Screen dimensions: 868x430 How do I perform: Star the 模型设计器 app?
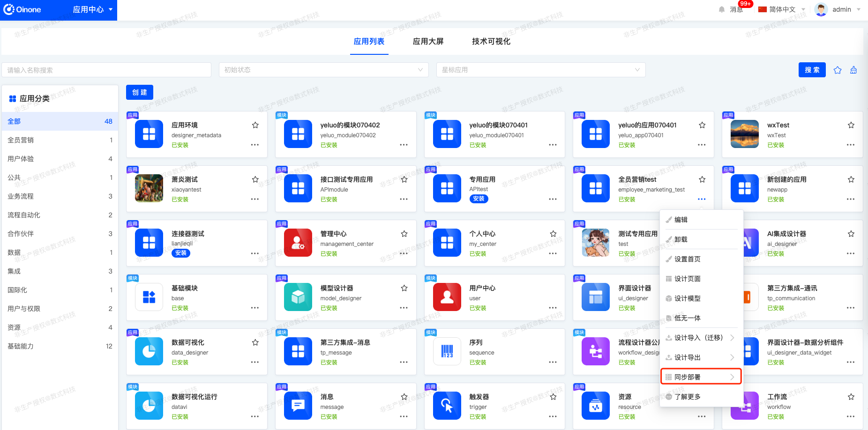(x=404, y=288)
